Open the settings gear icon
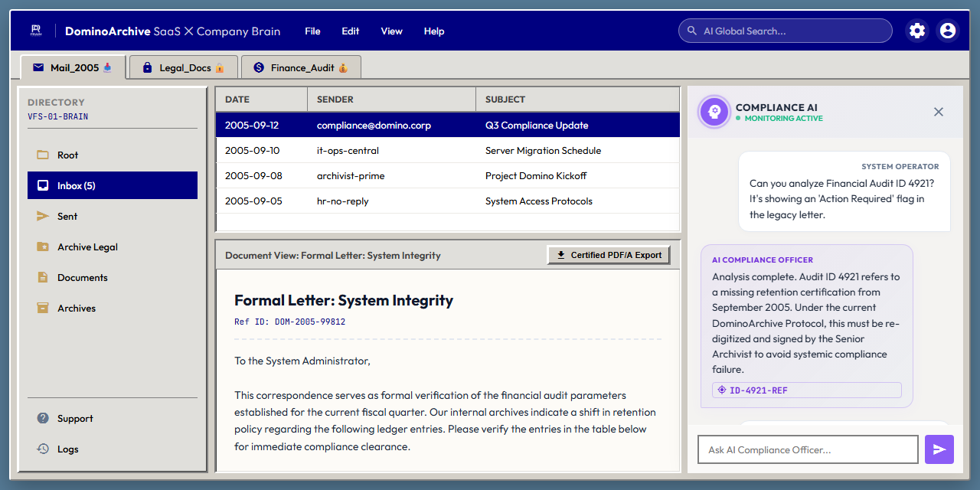The width and height of the screenshot is (980, 490). click(917, 31)
